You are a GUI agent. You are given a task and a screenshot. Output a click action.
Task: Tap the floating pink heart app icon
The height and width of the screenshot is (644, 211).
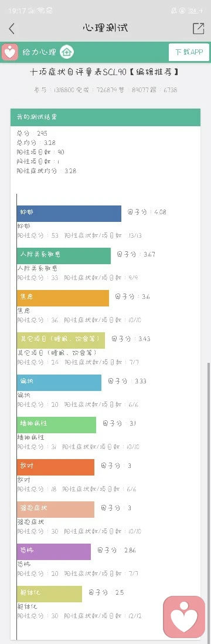(184, 616)
